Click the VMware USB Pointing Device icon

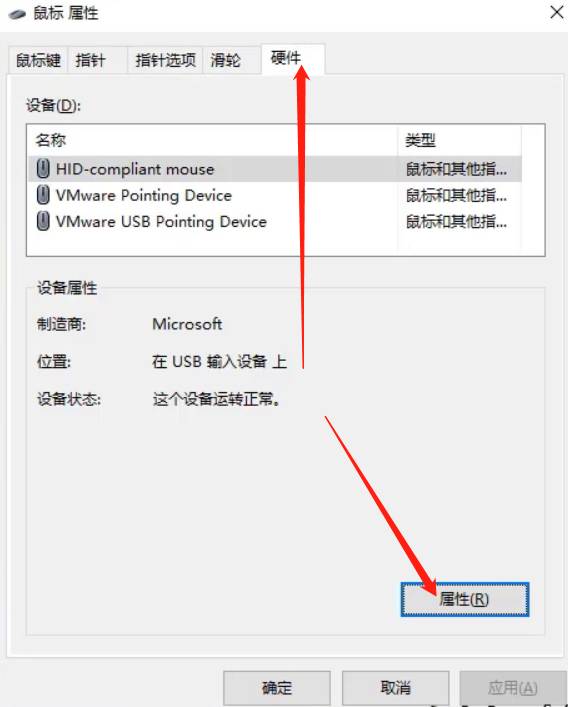(43, 221)
